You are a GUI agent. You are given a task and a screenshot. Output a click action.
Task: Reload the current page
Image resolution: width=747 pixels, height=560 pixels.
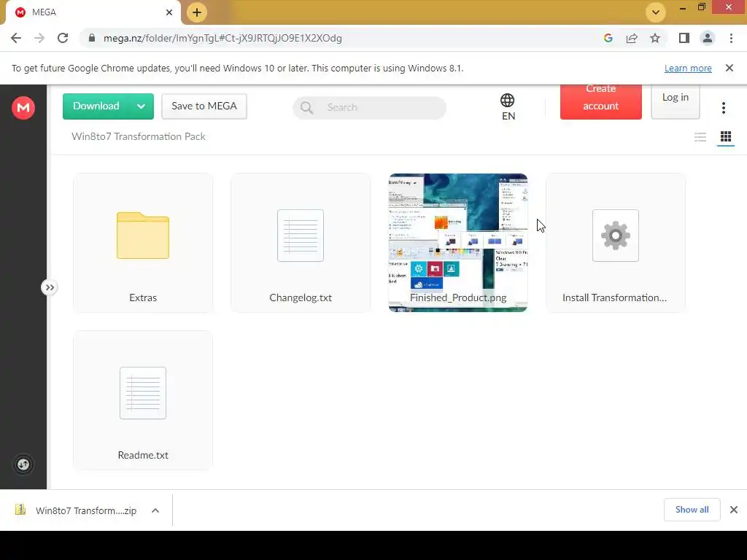tap(63, 38)
